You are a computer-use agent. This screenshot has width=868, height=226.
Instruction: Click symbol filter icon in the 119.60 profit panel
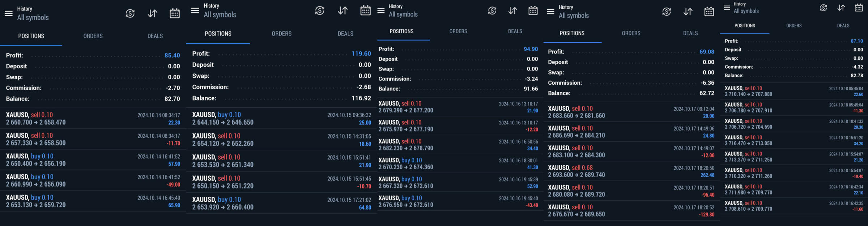pos(320,10)
